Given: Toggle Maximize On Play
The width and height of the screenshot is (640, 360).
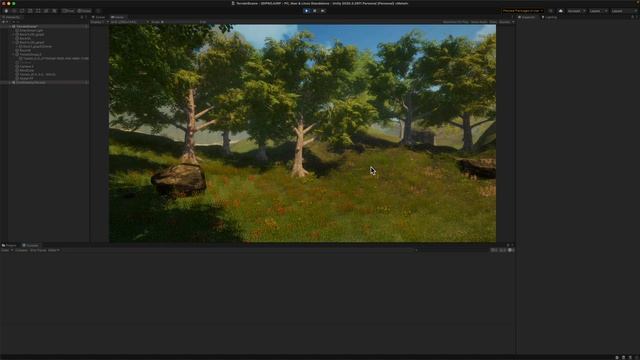Looking at the screenshot, I should (456, 22).
